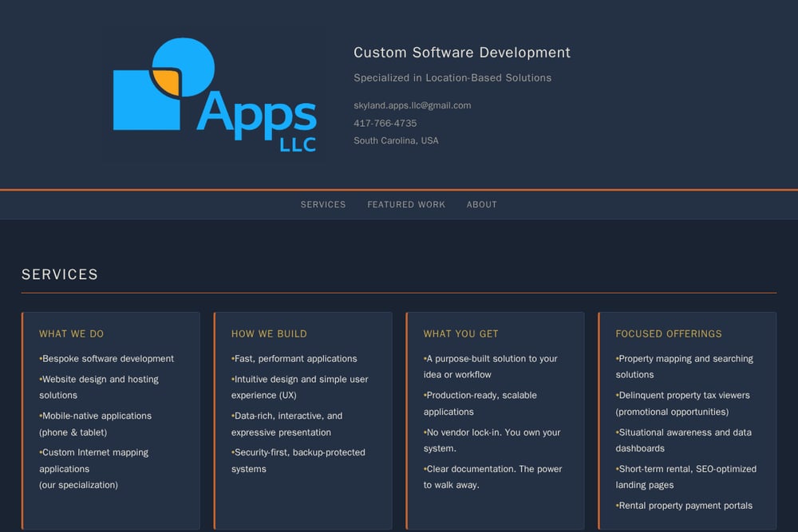Click the phone number 417-766-4735
The height and width of the screenshot is (532, 798).
(x=385, y=123)
